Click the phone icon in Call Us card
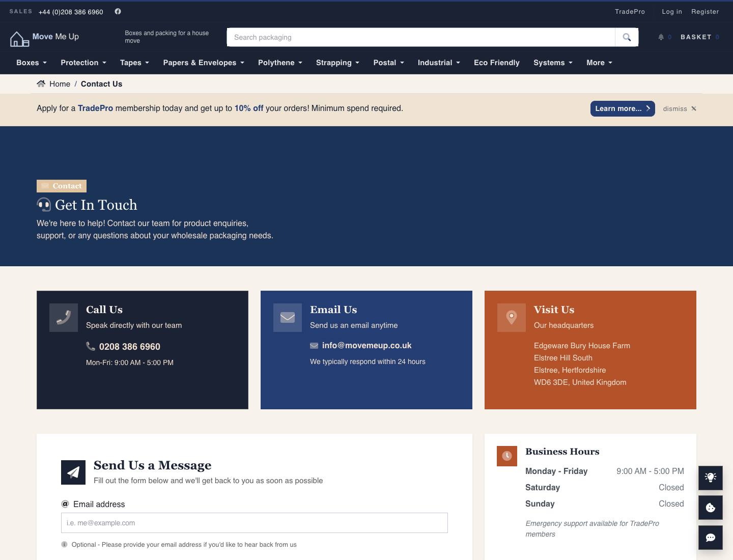The image size is (733, 560). (64, 318)
